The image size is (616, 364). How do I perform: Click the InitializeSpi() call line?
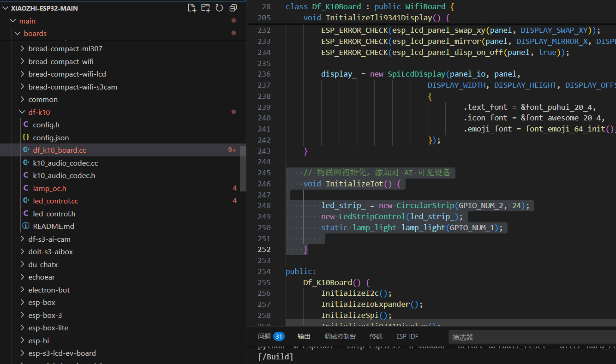pyautogui.click(x=356, y=315)
